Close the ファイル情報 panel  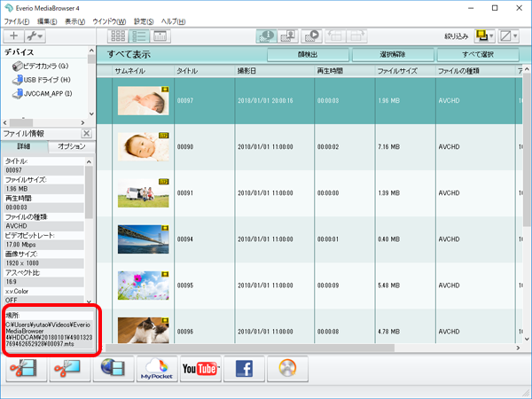click(87, 133)
